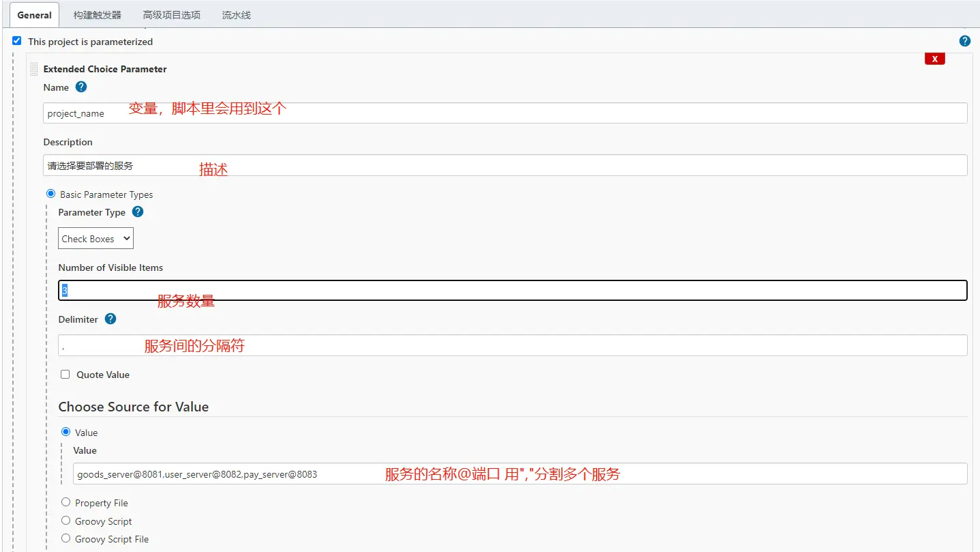Click the project_name Name input field
Screen dimensions: 980x552
[505, 113]
